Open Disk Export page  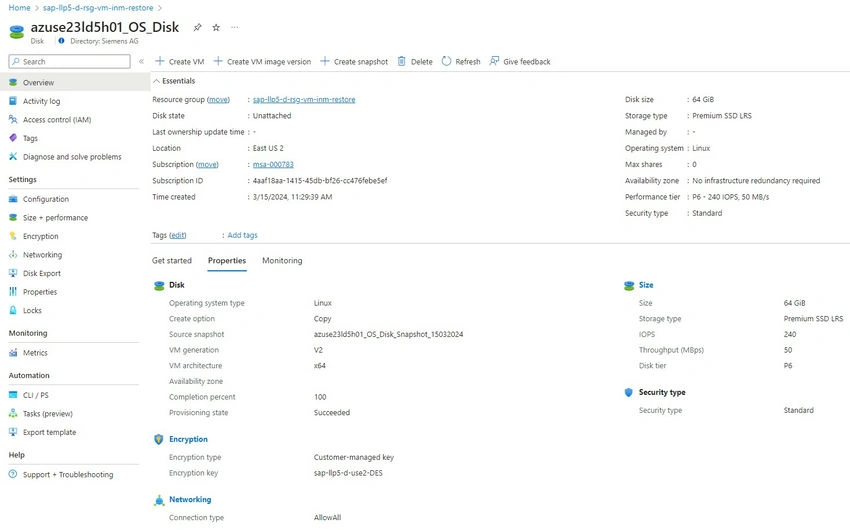(x=42, y=273)
